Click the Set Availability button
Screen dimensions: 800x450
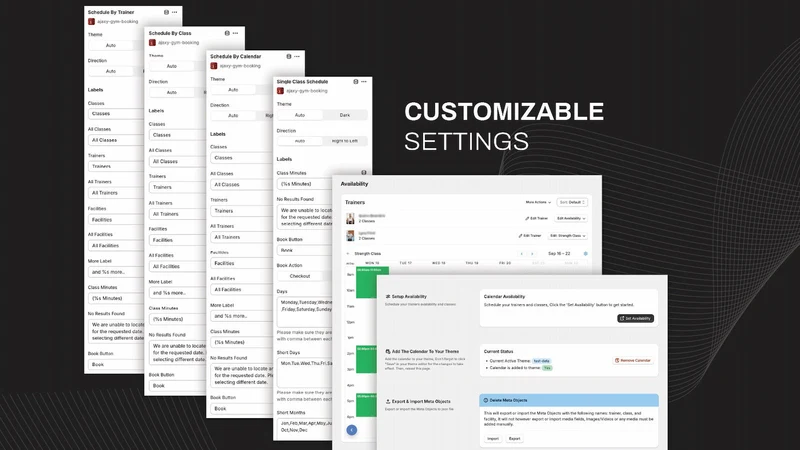pyautogui.click(x=635, y=318)
